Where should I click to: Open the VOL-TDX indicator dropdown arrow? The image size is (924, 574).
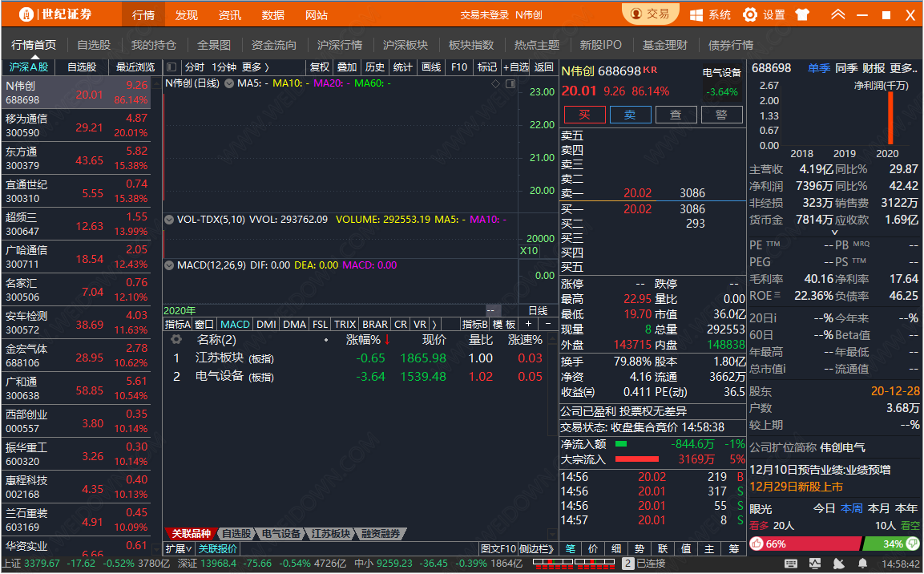point(169,219)
